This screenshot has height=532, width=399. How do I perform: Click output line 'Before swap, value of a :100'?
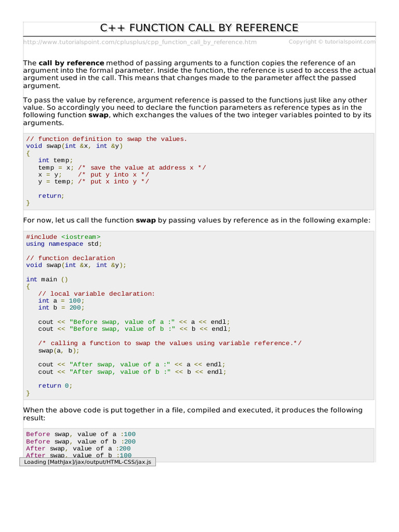coord(81,434)
